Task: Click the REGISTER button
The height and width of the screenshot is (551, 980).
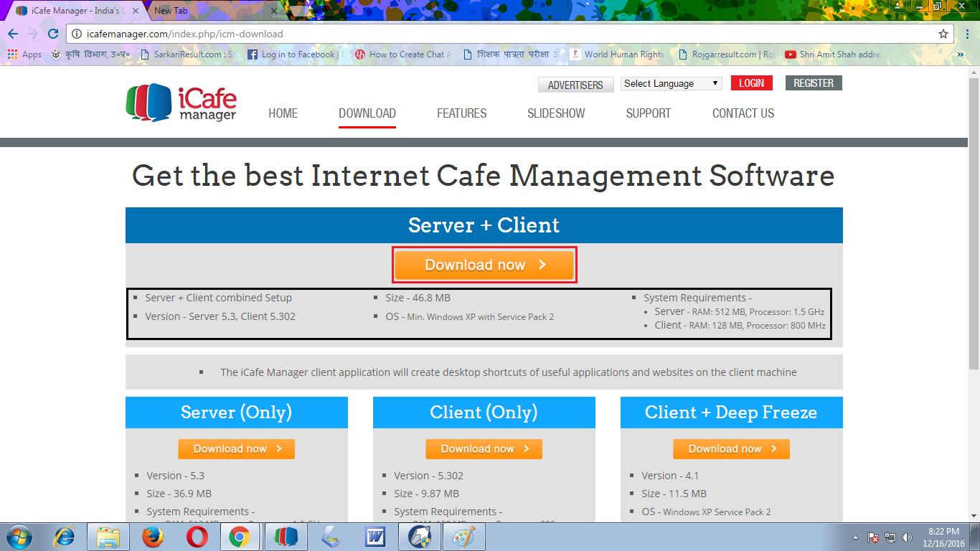Action: point(814,83)
